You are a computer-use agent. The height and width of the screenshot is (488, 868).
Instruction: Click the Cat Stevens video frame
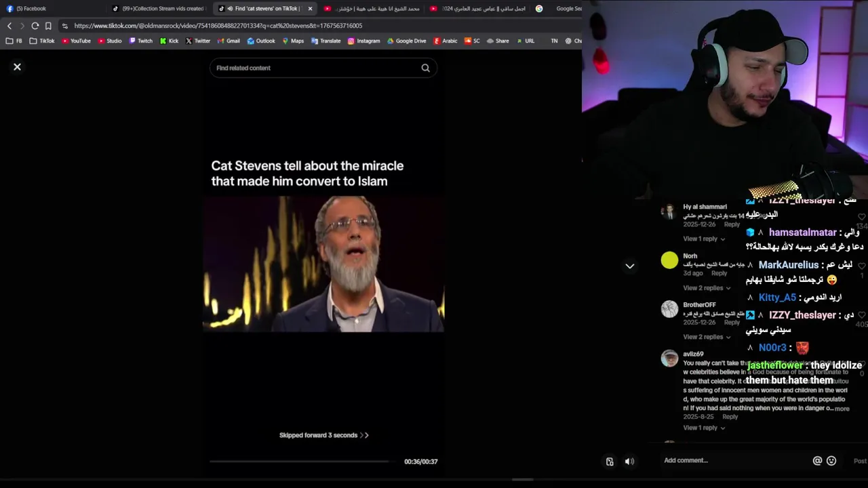(x=323, y=264)
